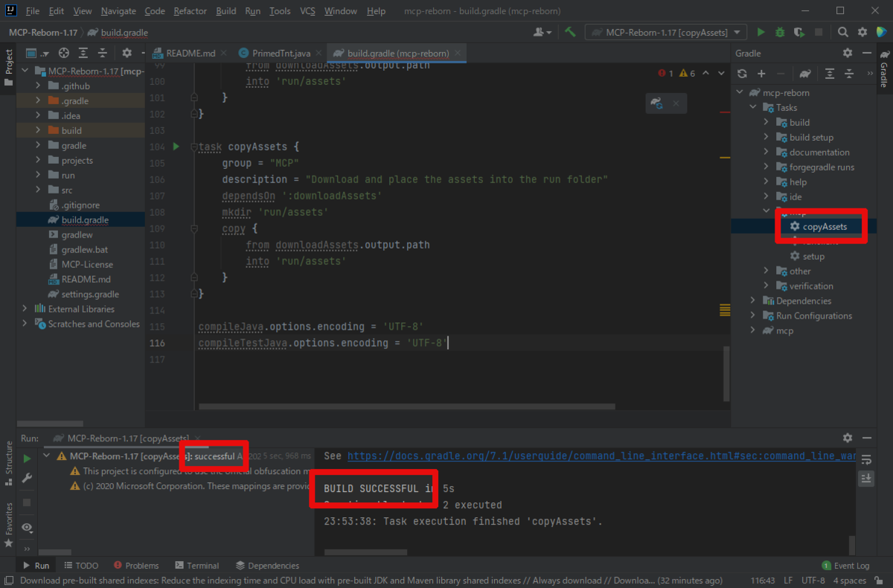Toggle the Favorites tool window stripe button

click(x=8, y=525)
